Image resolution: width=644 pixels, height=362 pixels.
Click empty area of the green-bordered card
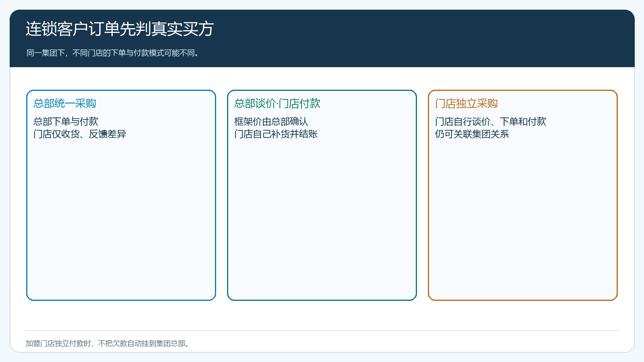[322, 221]
